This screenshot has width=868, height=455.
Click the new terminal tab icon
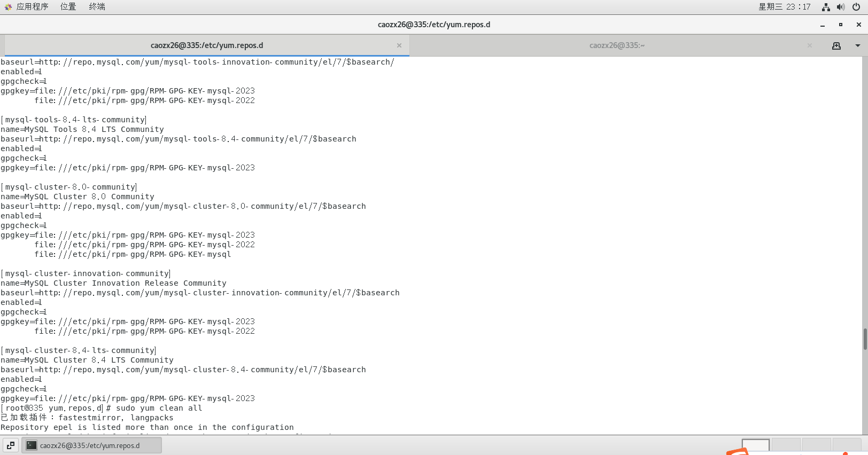click(836, 46)
